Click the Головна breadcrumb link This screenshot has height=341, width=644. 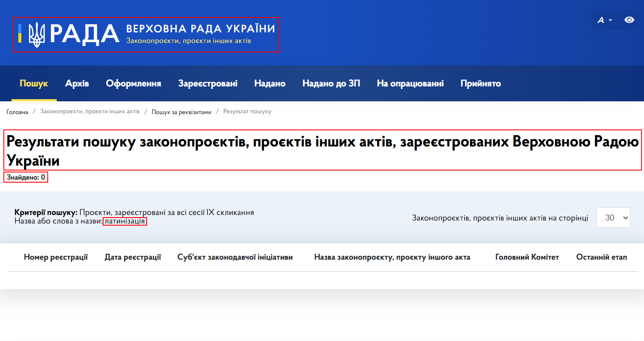pyautogui.click(x=17, y=112)
